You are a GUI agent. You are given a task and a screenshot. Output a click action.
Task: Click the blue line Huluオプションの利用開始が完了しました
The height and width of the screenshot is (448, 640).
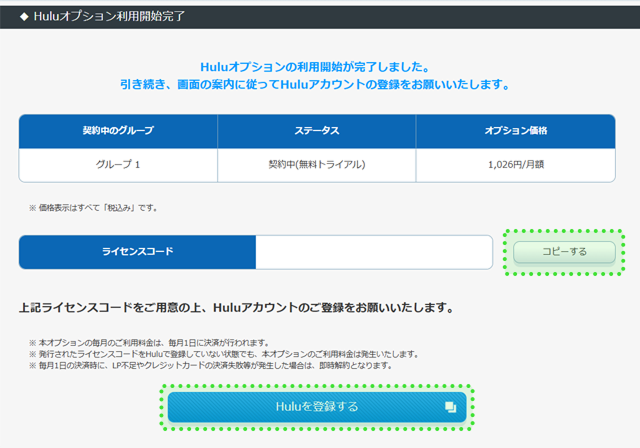pyautogui.click(x=314, y=67)
